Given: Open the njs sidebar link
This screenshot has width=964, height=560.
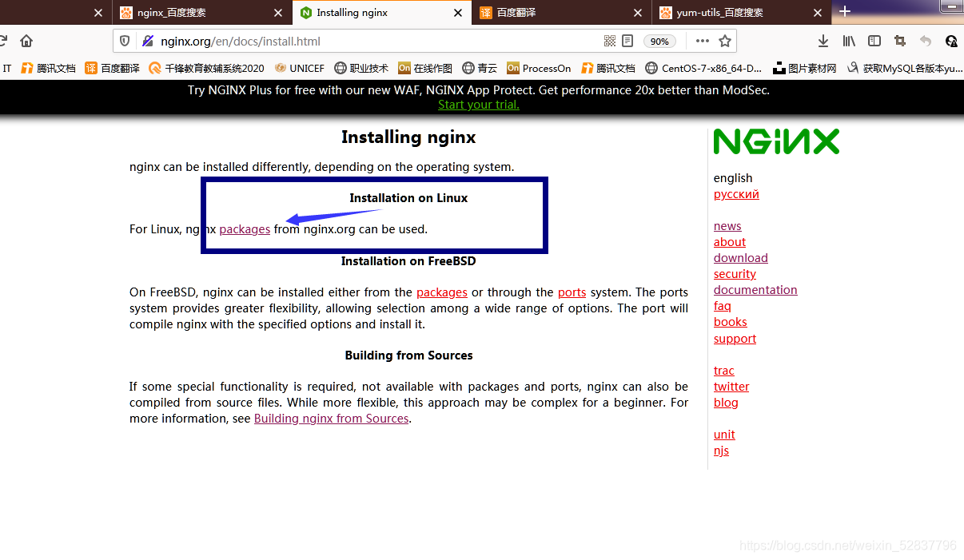Looking at the screenshot, I should (x=721, y=451).
